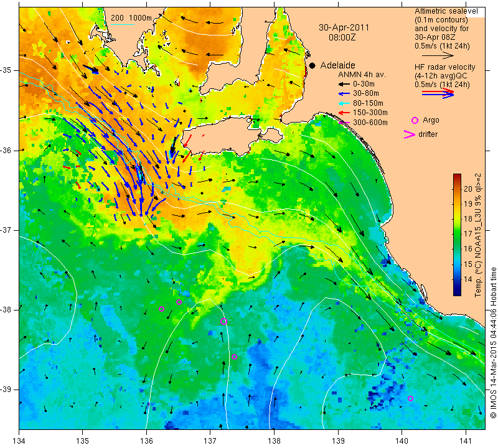498x448 pixels.
Task: Click the cyan 200 1000m depth contour line sample
Action: click(x=123, y=24)
